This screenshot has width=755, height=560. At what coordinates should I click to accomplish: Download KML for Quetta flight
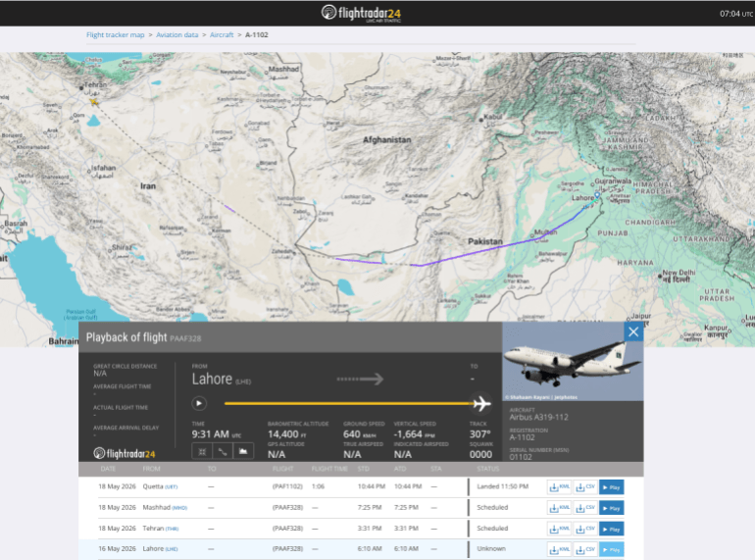point(560,487)
